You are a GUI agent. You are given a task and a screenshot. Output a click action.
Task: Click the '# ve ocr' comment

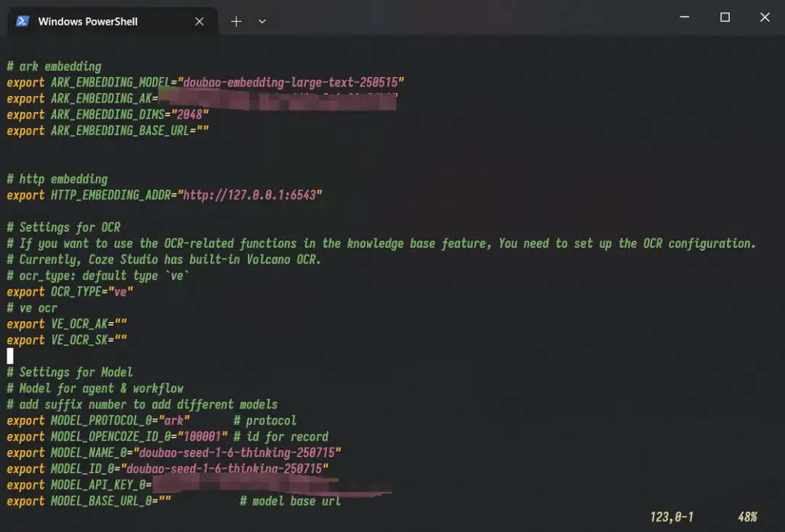[32, 307]
